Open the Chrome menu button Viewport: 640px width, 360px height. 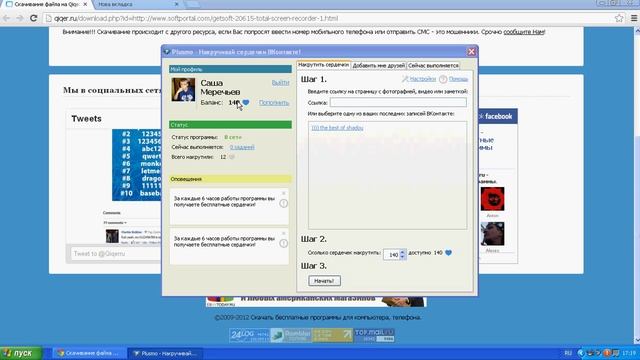click(634, 18)
